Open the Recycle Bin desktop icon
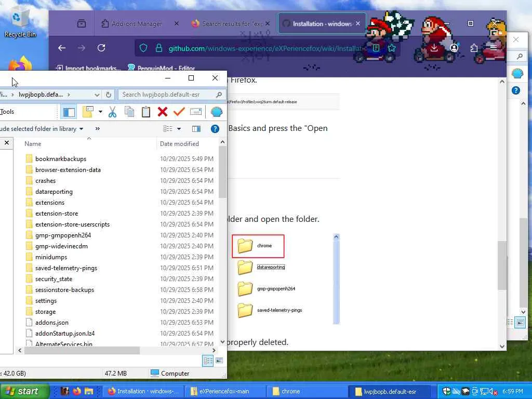The width and height of the screenshot is (532, 399). click(x=20, y=23)
